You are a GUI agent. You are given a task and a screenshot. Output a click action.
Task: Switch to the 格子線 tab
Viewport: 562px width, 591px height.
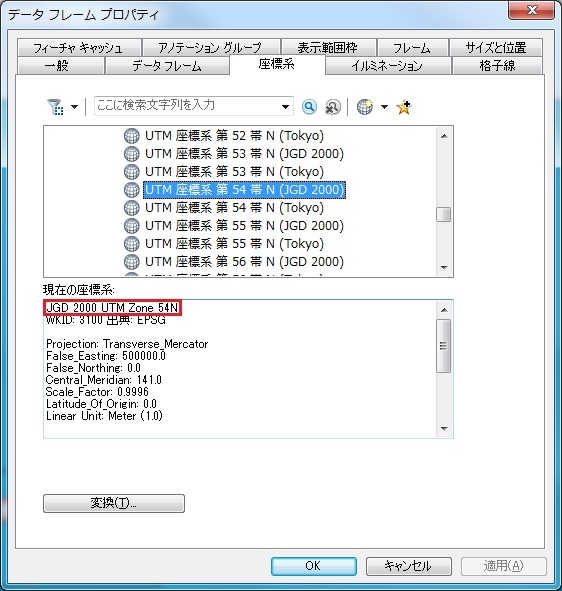(x=498, y=66)
